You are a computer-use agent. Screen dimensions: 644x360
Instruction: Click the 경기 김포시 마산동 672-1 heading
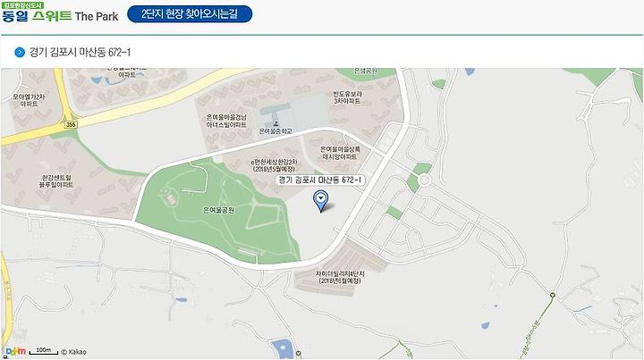(x=80, y=53)
